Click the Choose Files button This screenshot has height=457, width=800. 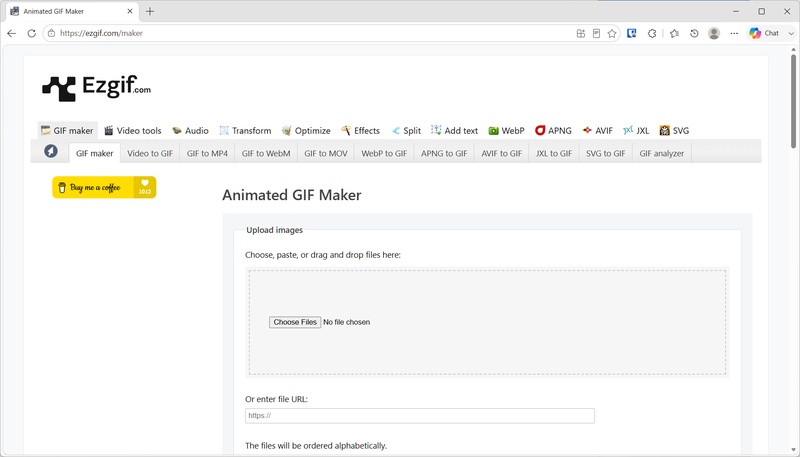coord(295,322)
